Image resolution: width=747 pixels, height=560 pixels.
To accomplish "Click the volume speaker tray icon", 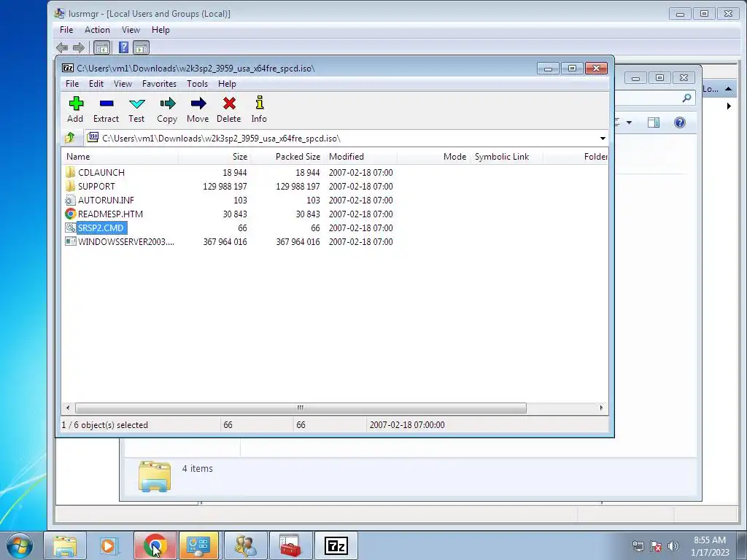I will tap(673, 545).
